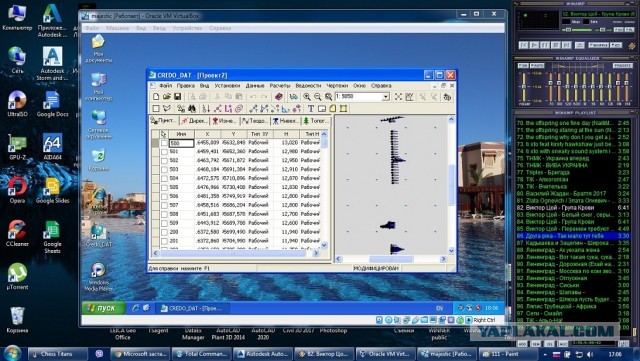Open Устройства menu in VirtualBox window
640x361 pixels.
187,28
